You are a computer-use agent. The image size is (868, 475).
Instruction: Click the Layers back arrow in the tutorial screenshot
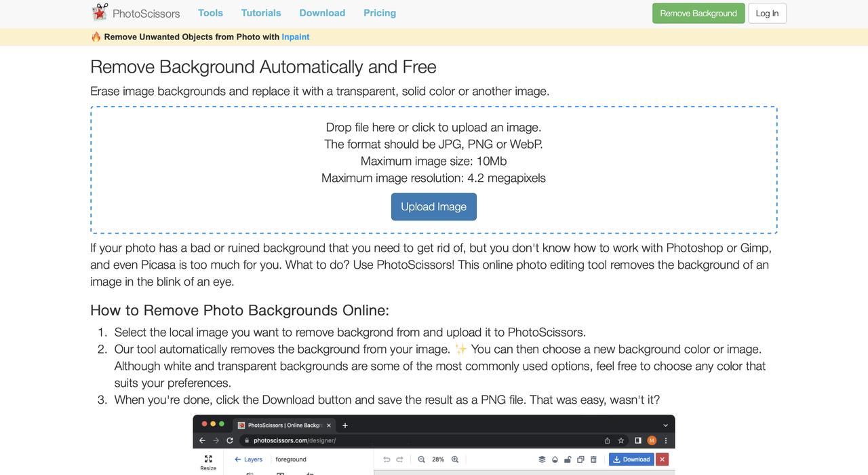pyautogui.click(x=238, y=459)
